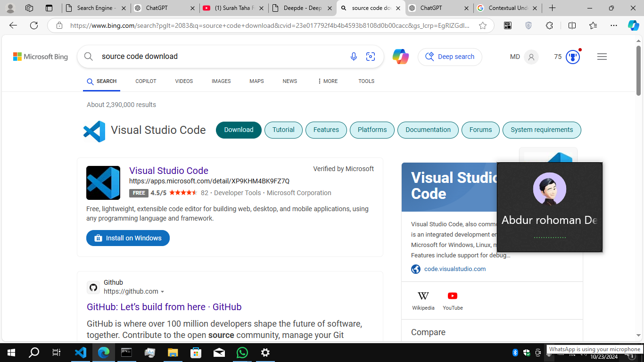The width and height of the screenshot is (644, 362).
Task: Click the browser Back arrow
Action: coord(13,25)
